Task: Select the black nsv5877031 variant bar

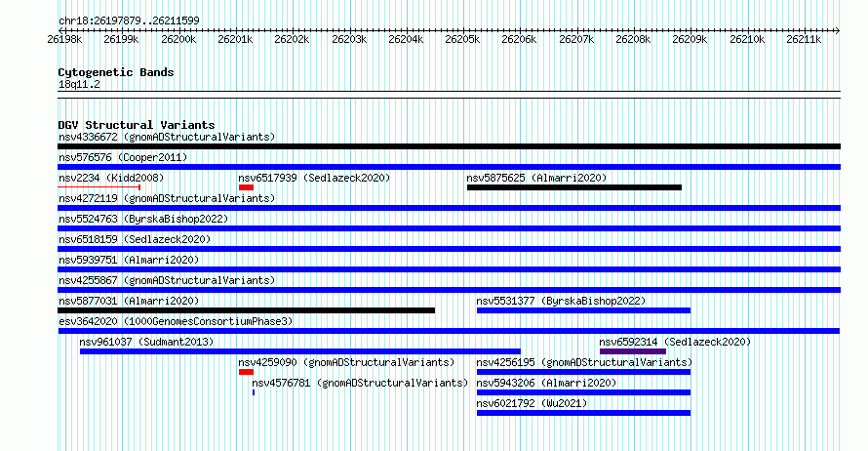Action: tap(247, 310)
